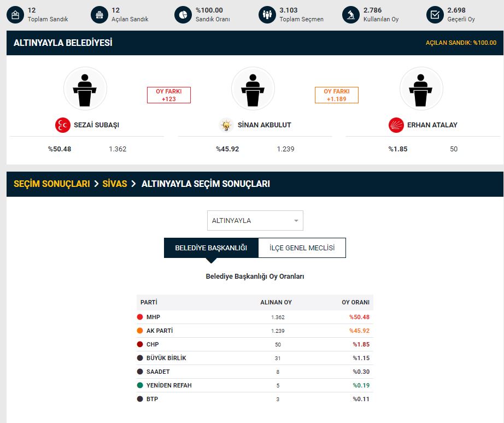The image size is (504, 423).
Task: Click the dropdown arrow next to ALTINYAYLA
Action: [x=296, y=221]
